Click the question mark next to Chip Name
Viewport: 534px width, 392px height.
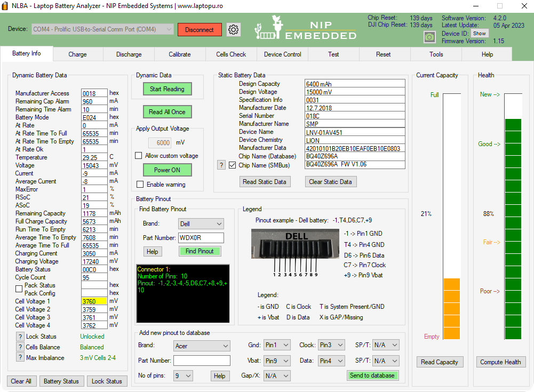[221, 165]
